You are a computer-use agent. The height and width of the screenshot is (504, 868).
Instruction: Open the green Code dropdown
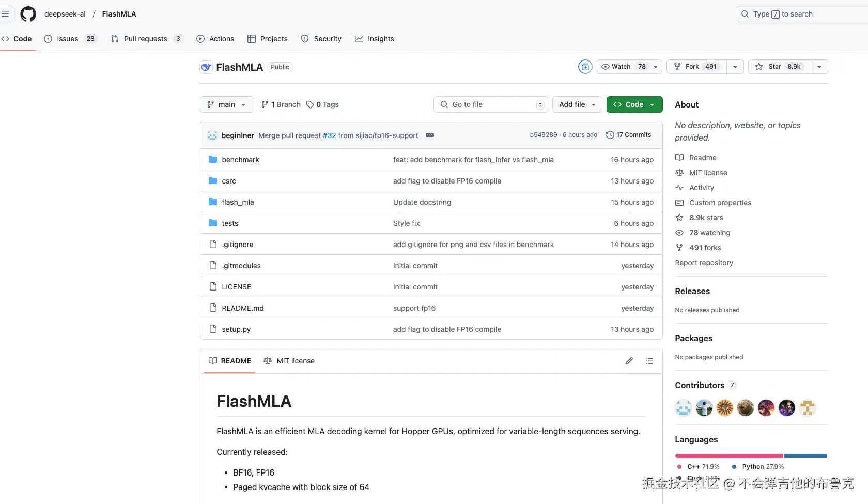point(634,104)
